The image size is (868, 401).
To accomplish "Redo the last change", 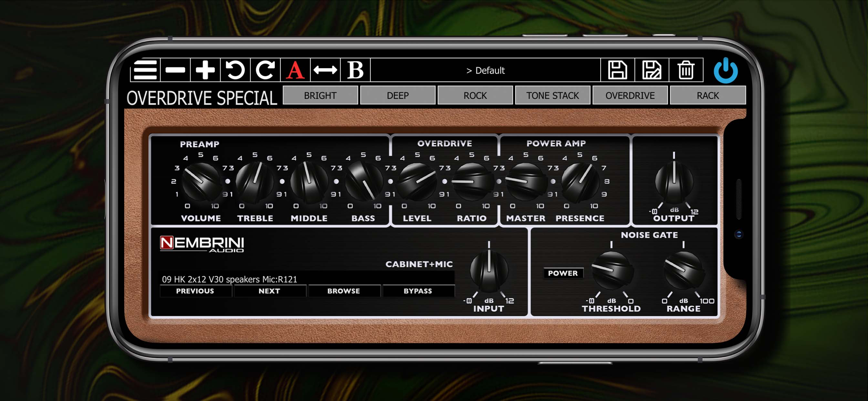I will click(x=265, y=70).
